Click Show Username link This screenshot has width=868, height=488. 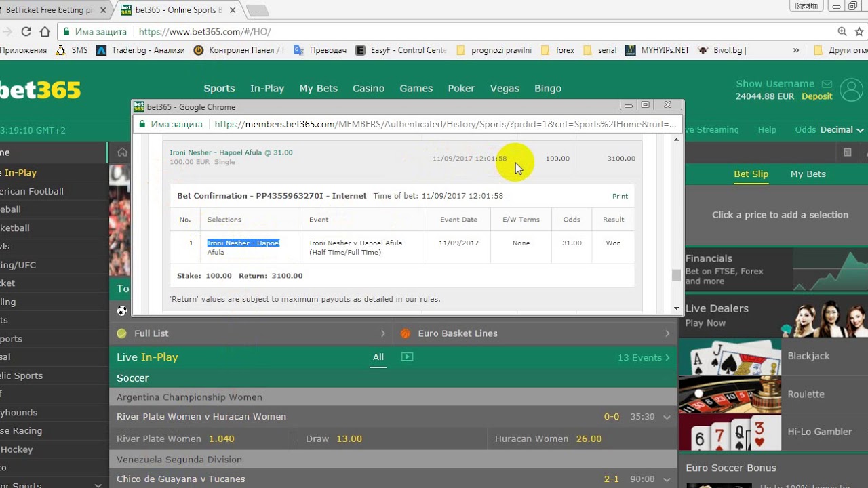click(x=775, y=84)
